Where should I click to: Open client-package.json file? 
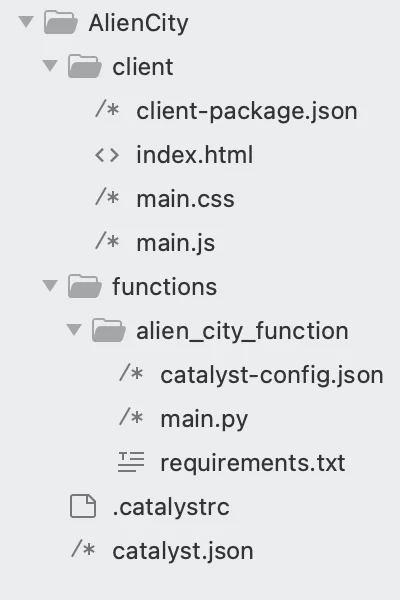(x=247, y=111)
